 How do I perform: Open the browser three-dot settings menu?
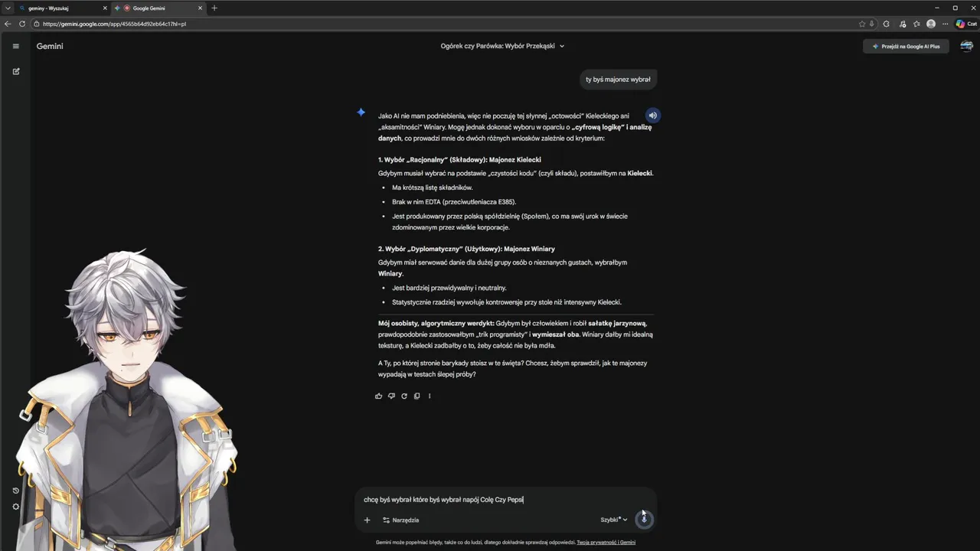click(x=946, y=24)
